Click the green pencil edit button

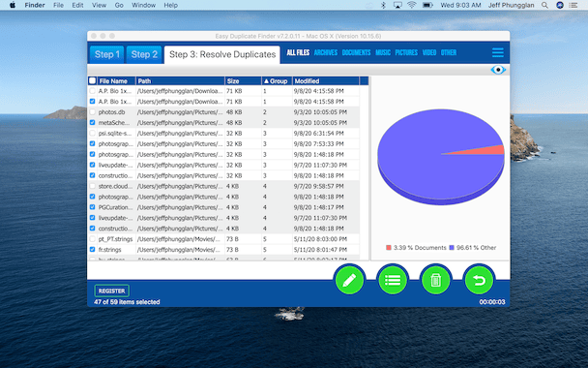[349, 280]
